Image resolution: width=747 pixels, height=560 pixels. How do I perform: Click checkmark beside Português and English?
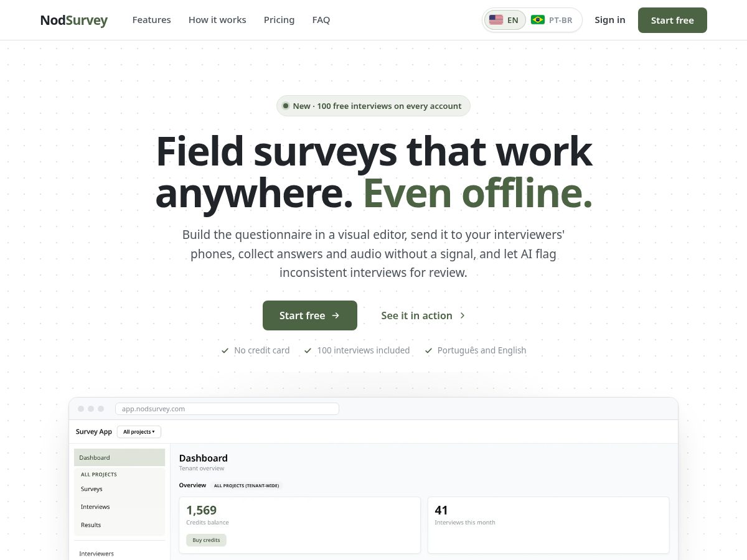[x=428, y=351]
